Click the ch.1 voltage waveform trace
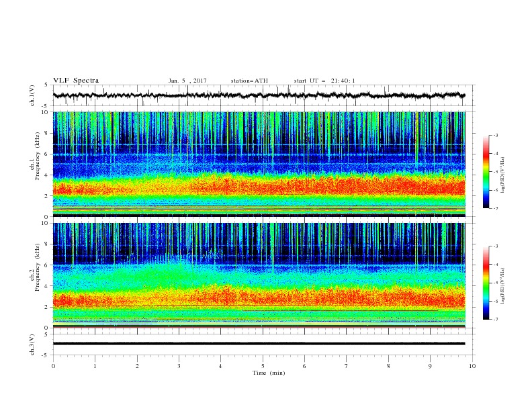Viewport: 532px width, 411px height. [x=259, y=95]
